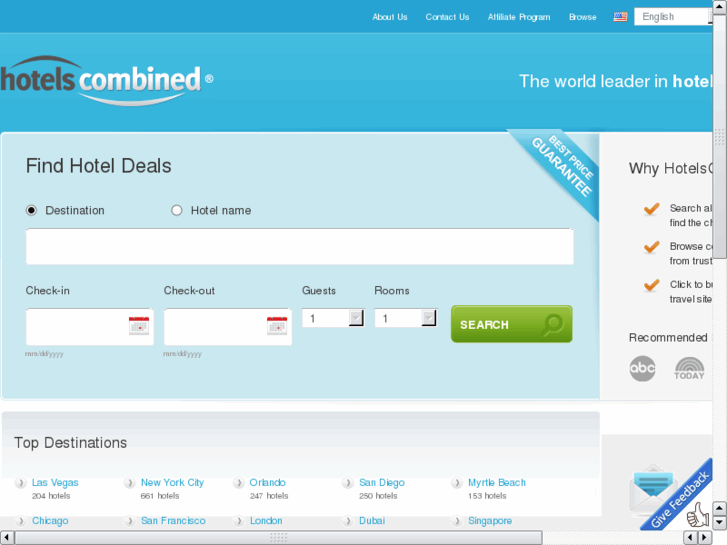Image resolution: width=727 pixels, height=545 pixels.
Task: Click arrow bullet beside San Diego
Action: point(348,483)
